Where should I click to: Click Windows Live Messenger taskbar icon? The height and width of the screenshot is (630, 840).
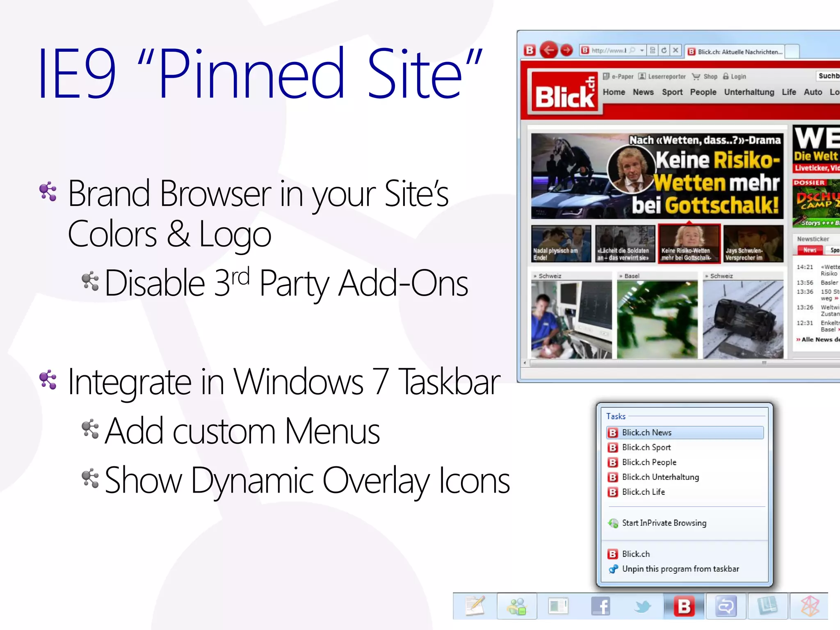[517, 606]
